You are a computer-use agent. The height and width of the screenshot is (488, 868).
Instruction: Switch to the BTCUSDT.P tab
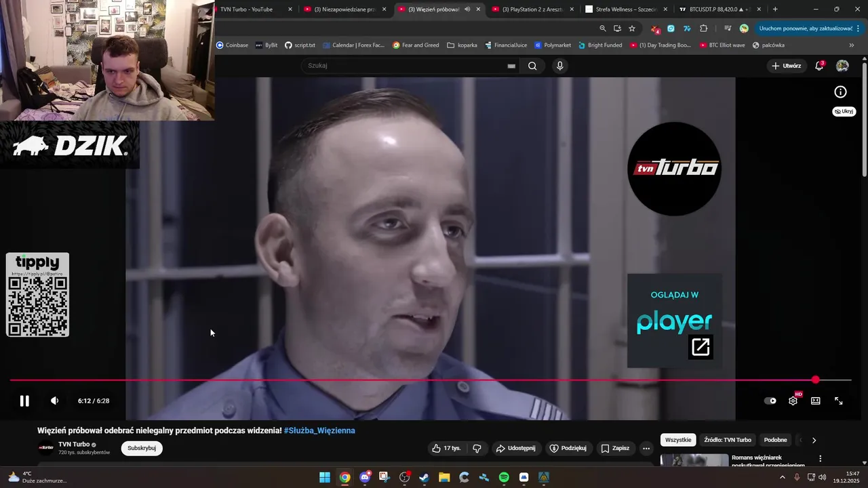[720, 9]
